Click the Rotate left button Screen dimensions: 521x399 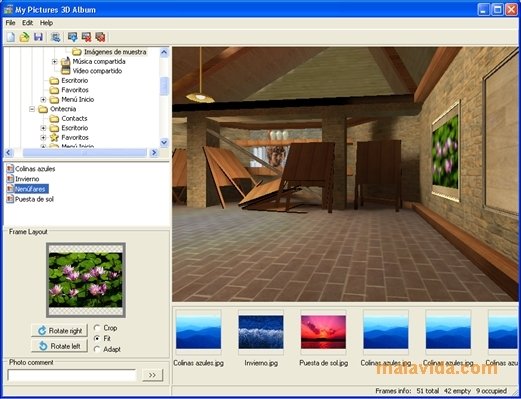click(59, 346)
